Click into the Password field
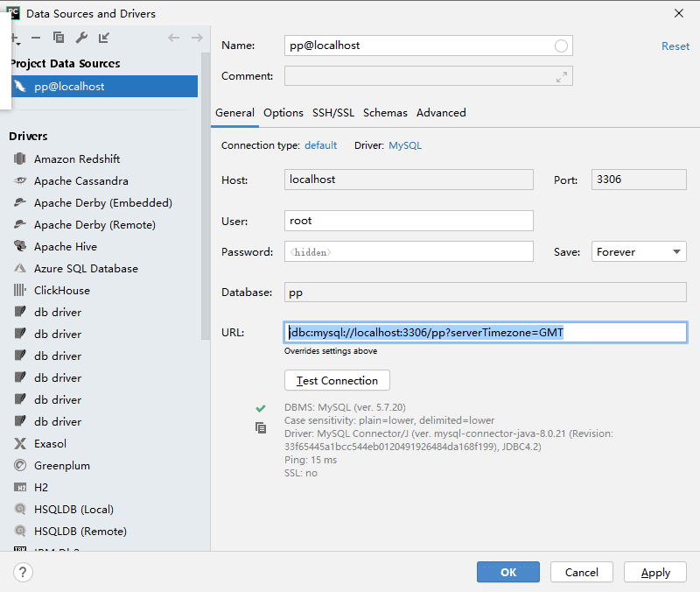The image size is (700, 592). [409, 251]
